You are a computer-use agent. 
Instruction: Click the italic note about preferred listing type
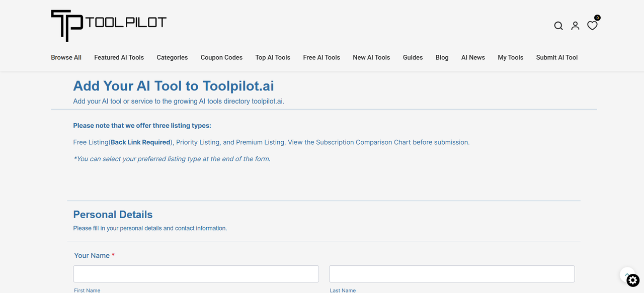pos(172,159)
